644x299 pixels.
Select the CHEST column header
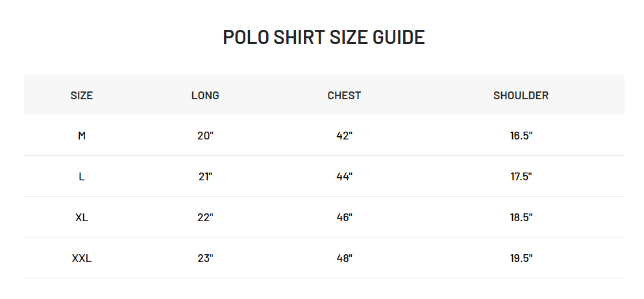tap(344, 95)
